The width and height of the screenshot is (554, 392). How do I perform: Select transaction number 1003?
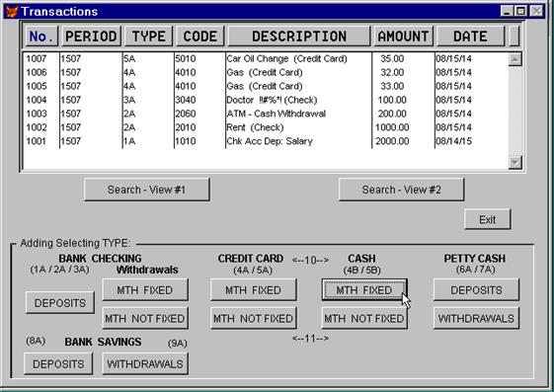click(37, 114)
